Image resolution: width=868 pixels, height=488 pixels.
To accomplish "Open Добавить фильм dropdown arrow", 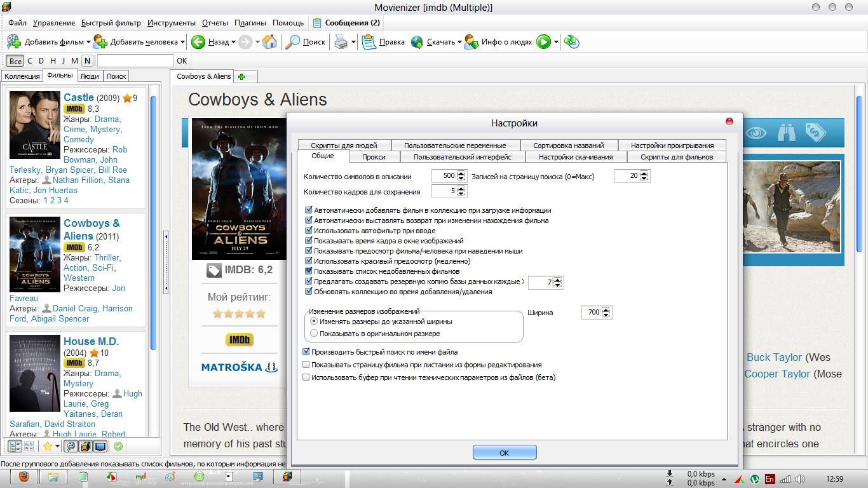I will coord(88,42).
